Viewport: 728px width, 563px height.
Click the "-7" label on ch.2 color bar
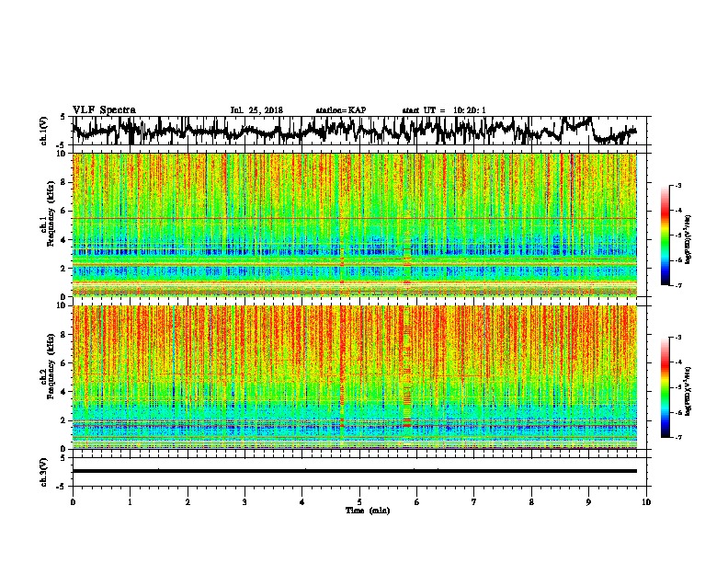pyautogui.click(x=678, y=438)
